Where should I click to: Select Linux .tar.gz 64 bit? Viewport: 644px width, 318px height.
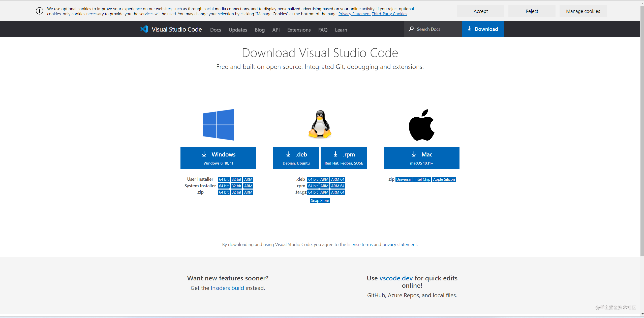click(313, 192)
